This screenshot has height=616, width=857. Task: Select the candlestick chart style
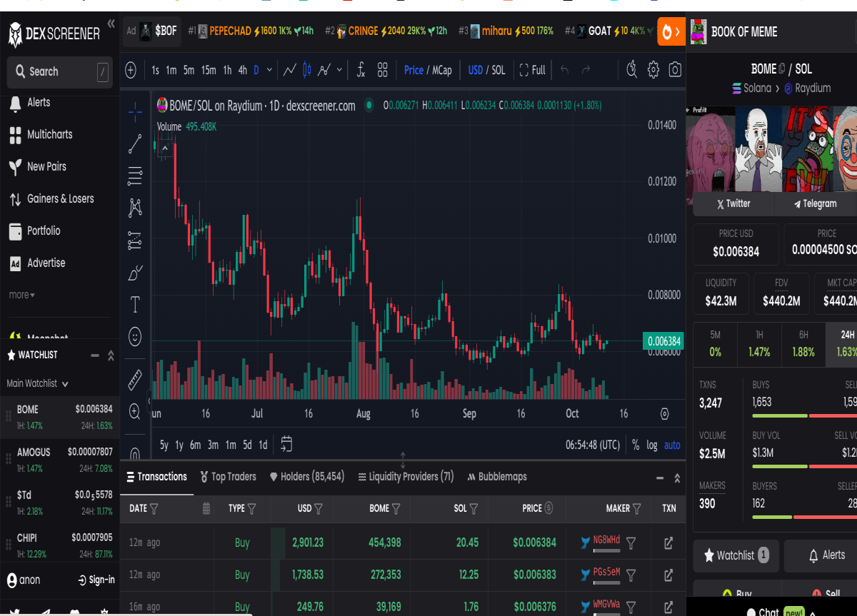308,70
